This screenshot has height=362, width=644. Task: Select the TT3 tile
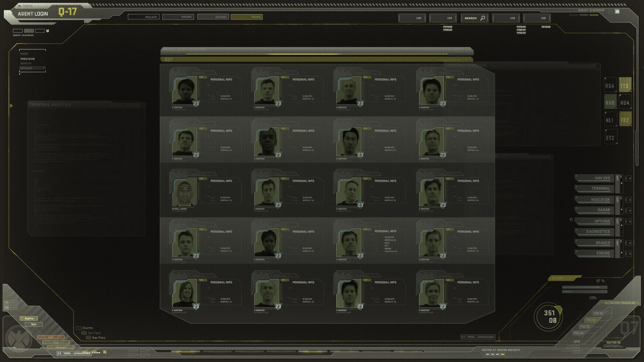(625, 86)
